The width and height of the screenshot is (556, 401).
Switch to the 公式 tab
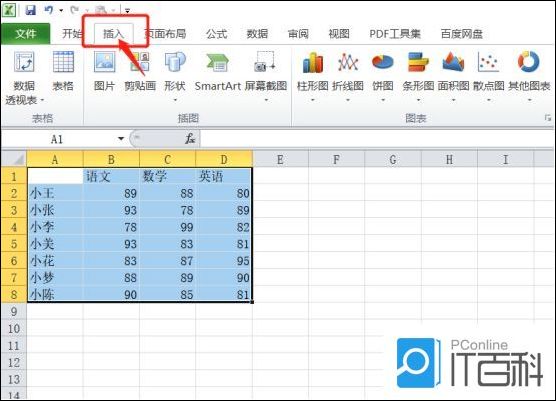pos(217,34)
